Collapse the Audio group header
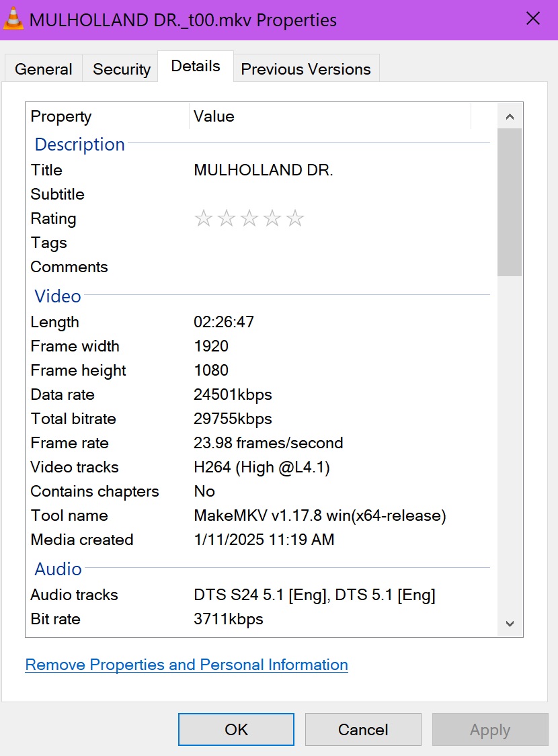The height and width of the screenshot is (756, 558). (x=58, y=569)
